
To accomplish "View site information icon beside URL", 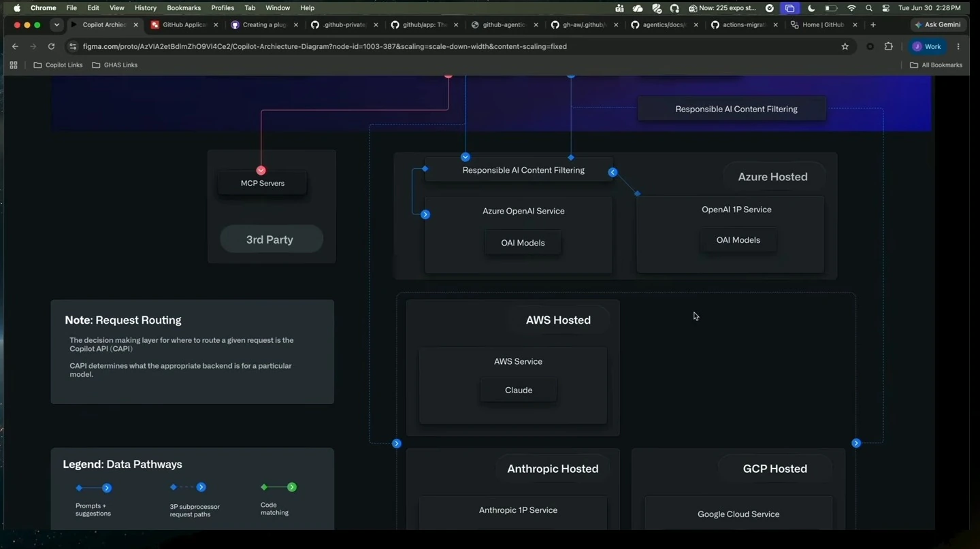I will [73, 46].
